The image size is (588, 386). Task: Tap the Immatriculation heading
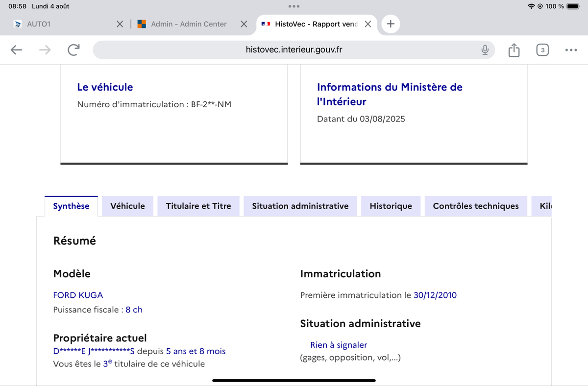click(x=341, y=274)
